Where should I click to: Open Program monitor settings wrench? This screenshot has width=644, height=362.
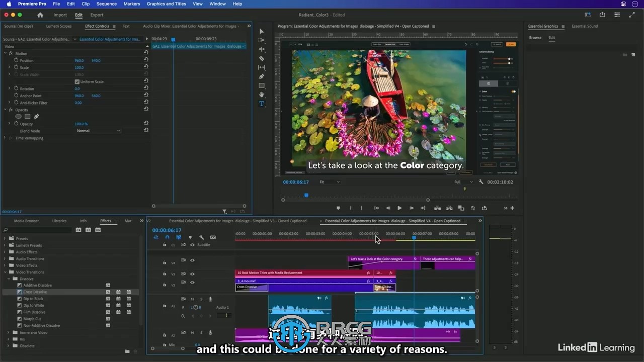pos(481,182)
